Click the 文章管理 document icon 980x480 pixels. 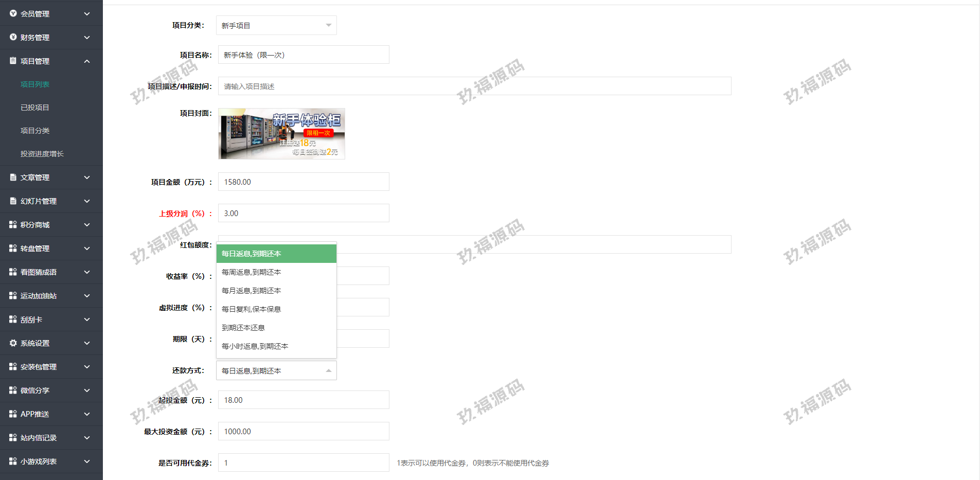click(x=13, y=177)
